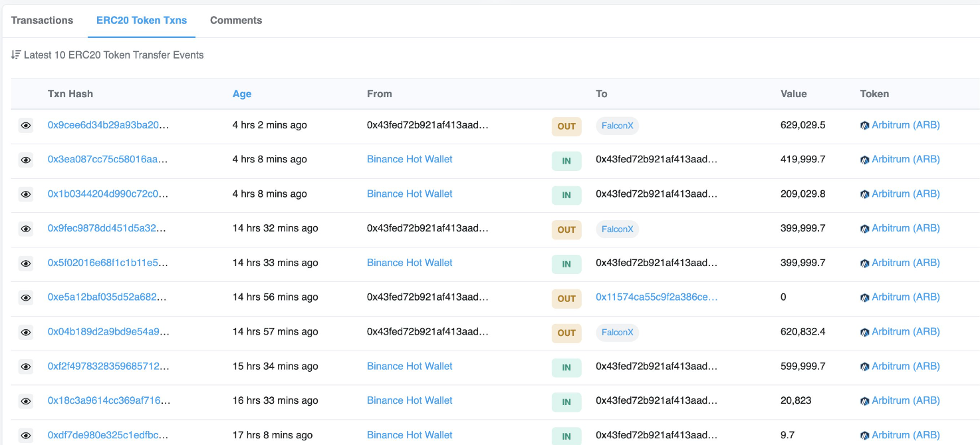Open transaction hash 0x5f02016e68f1c1b11e5
Image resolution: width=980 pixels, height=445 pixels.
point(108,263)
